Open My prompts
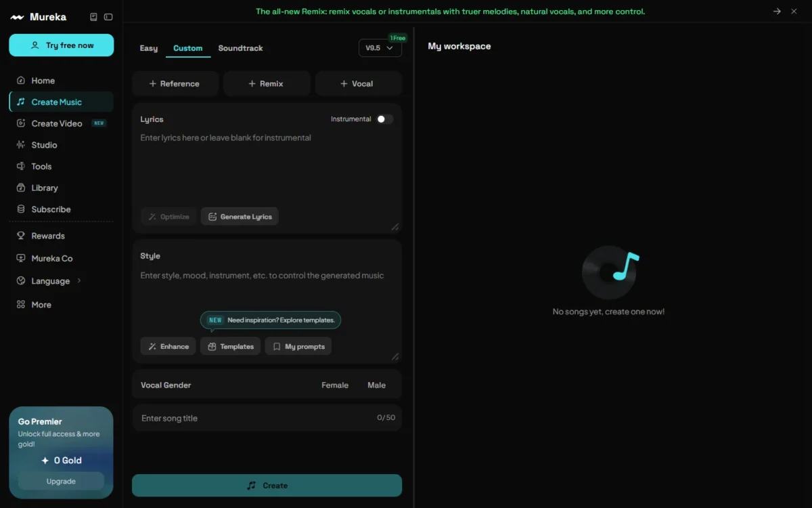The image size is (812, 508). coord(298,346)
